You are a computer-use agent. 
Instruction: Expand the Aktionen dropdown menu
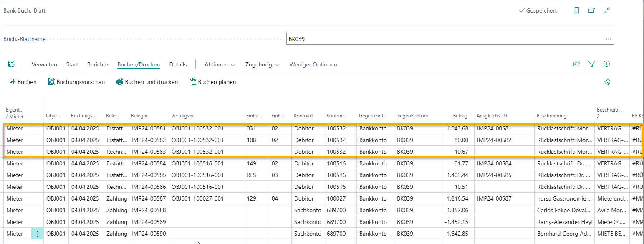tap(220, 64)
